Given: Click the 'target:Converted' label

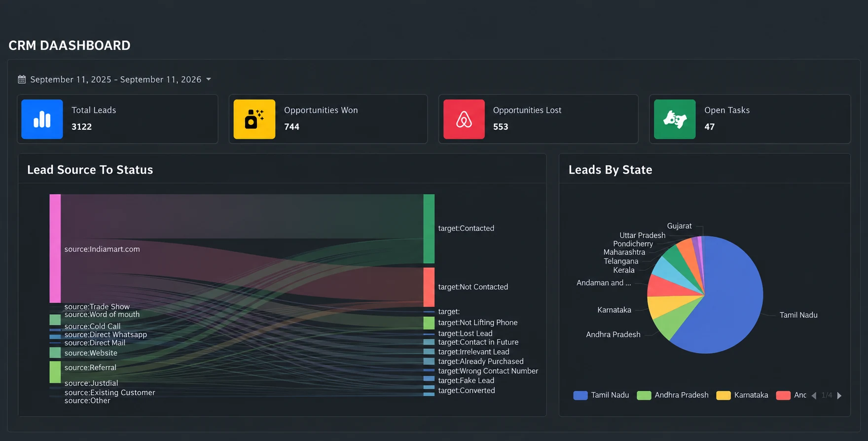Looking at the screenshot, I should 467,391.
